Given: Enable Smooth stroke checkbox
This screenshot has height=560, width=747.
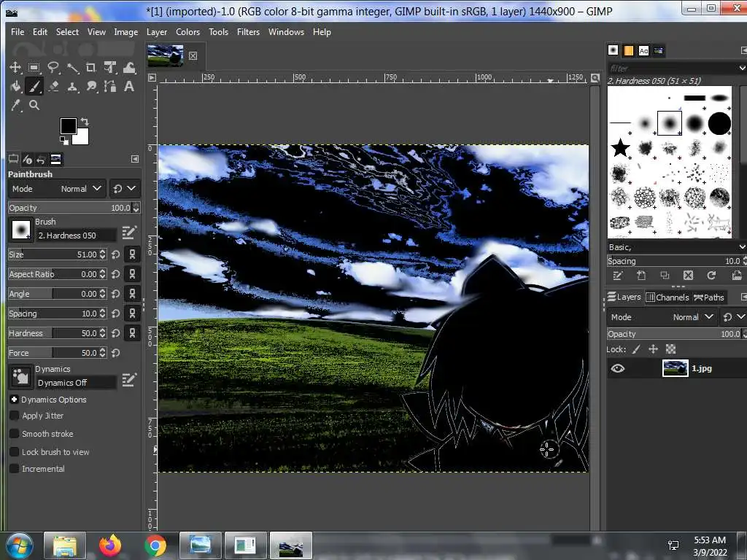Looking at the screenshot, I should (x=15, y=434).
